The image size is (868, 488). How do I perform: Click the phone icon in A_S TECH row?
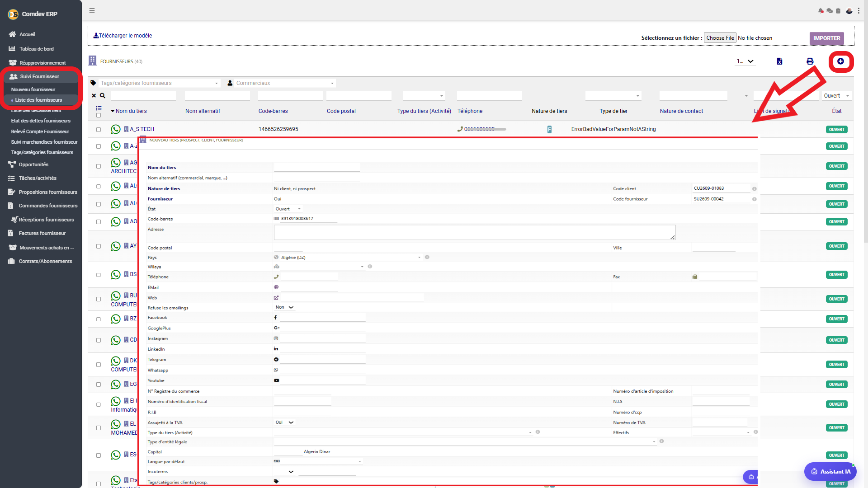(x=460, y=129)
